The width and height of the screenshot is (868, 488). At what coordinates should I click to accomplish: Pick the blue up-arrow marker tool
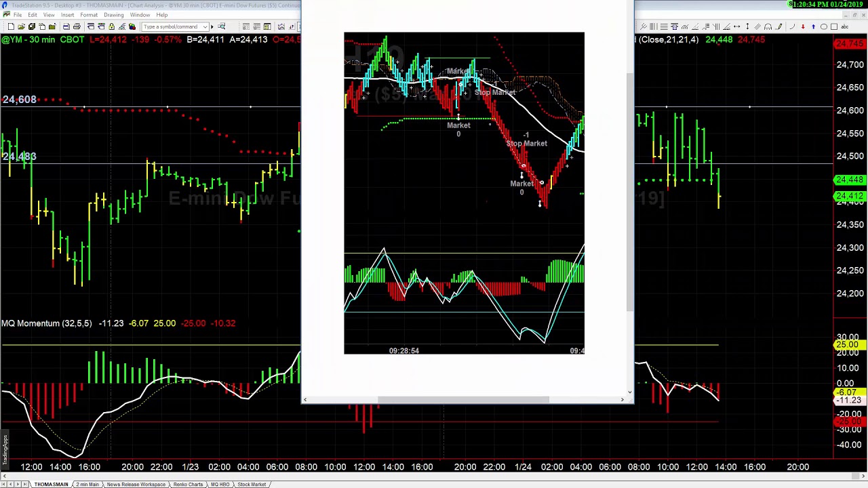(813, 27)
